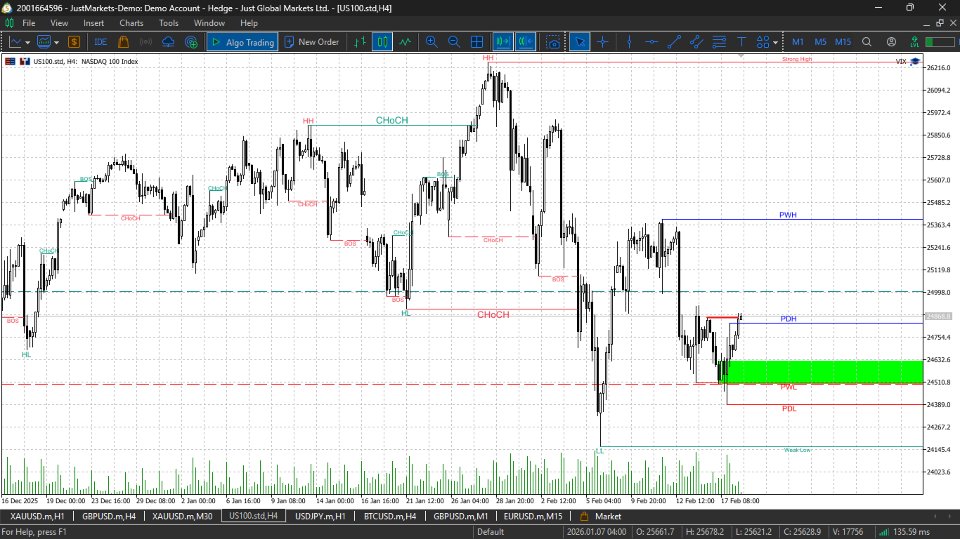Zoom out of the chart
The height and width of the screenshot is (539, 960).
(454, 42)
